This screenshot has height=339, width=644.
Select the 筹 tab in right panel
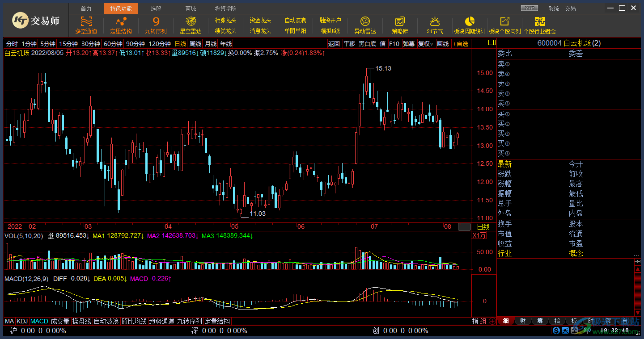pyautogui.click(x=540, y=321)
